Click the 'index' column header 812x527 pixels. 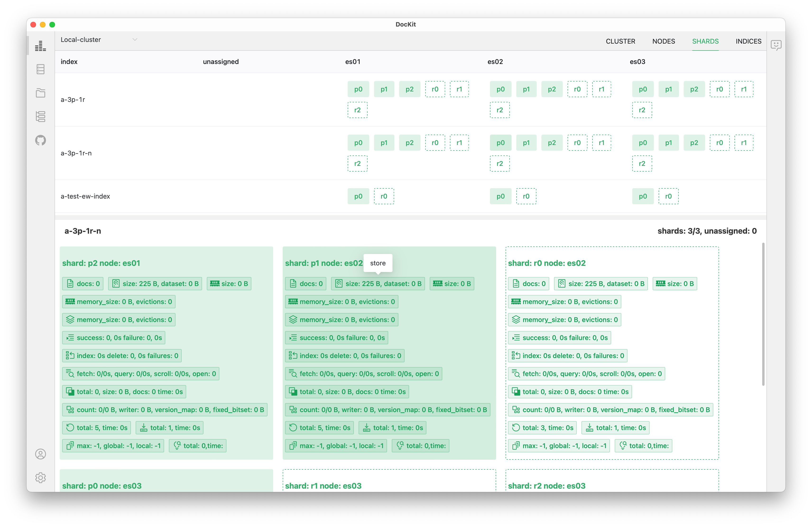tap(69, 62)
